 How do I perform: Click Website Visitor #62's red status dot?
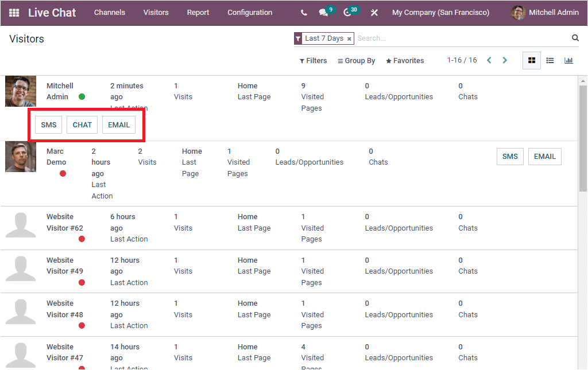(x=82, y=239)
